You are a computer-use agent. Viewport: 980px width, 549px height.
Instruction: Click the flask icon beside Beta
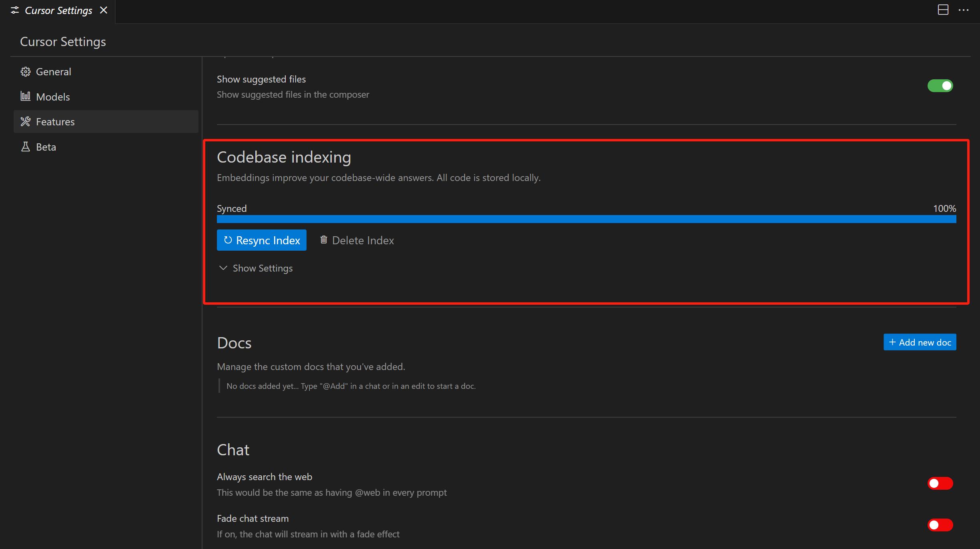[26, 147]
